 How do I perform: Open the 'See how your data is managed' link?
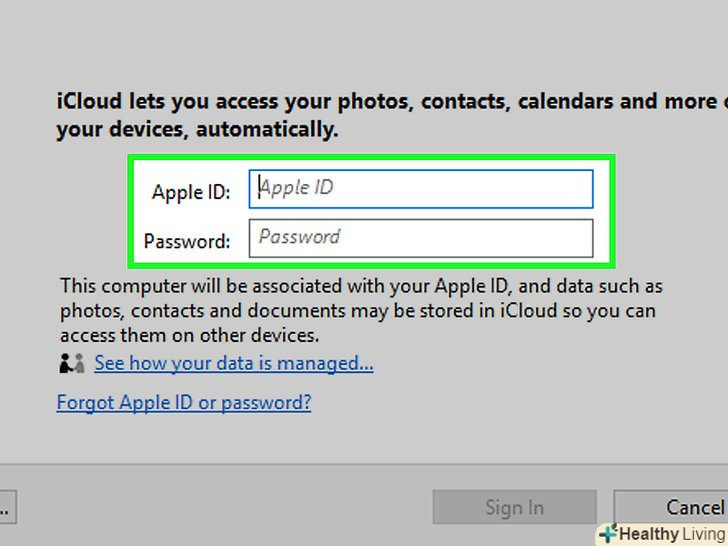[234, 363]
